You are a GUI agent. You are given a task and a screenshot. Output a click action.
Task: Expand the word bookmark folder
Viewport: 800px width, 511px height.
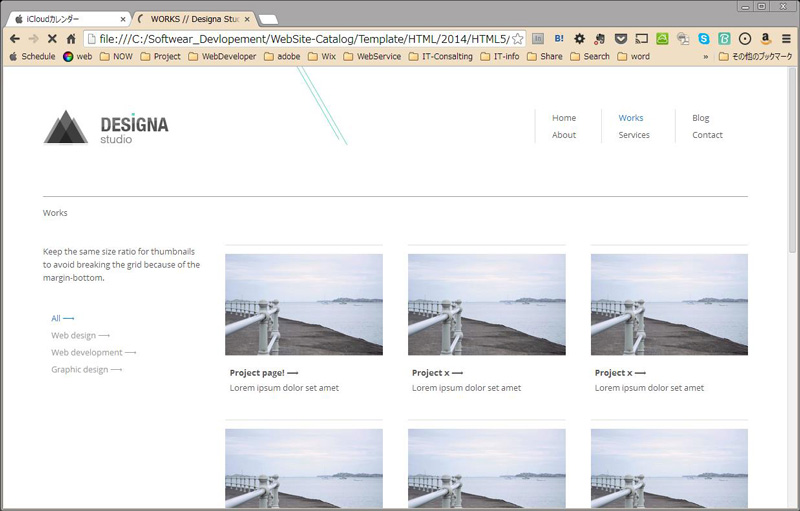tap(634, 57)
